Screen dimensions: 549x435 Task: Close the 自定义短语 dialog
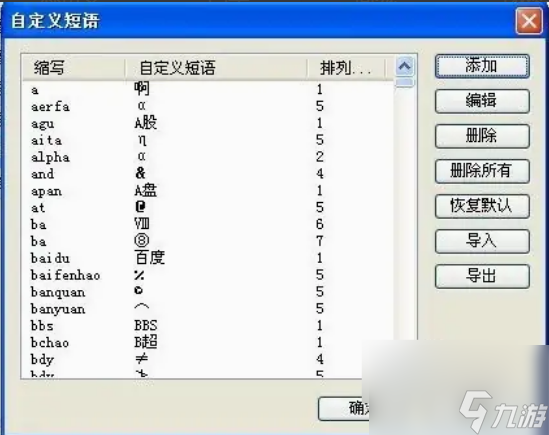(529, 21)
